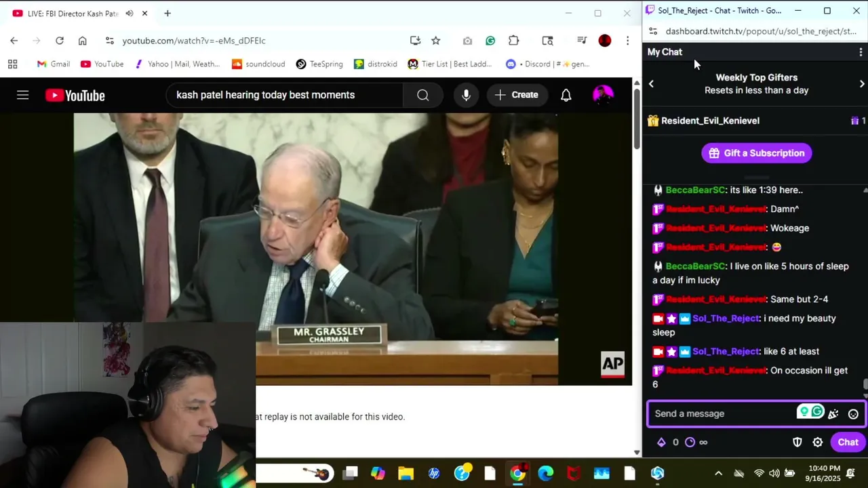Open the Tier List bookmark
868x488 pixels.
(450, 64)
